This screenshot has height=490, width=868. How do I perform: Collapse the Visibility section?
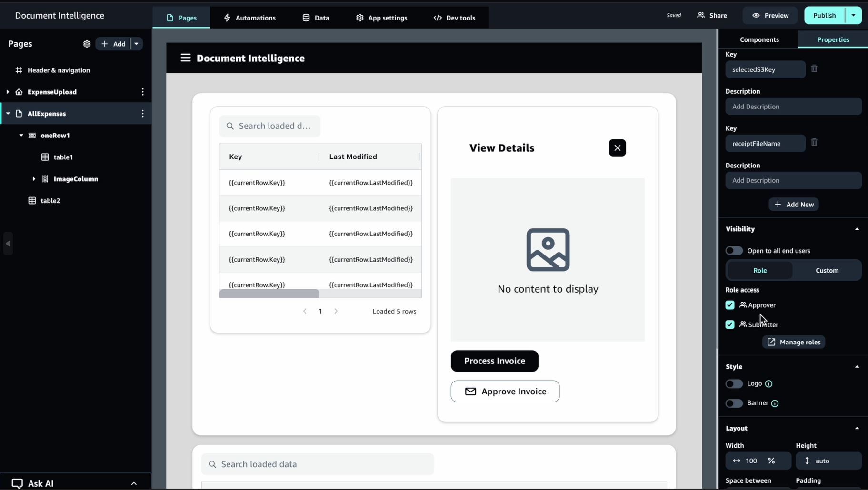point(857,229)
